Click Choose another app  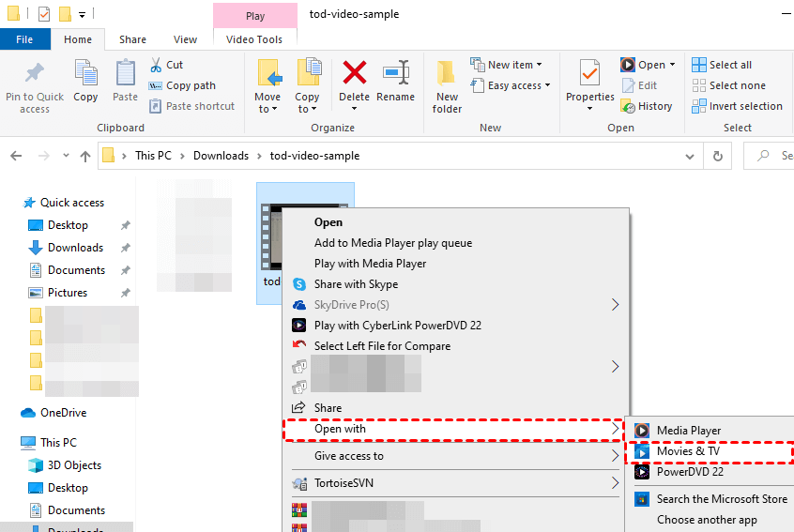pos(707,520)
